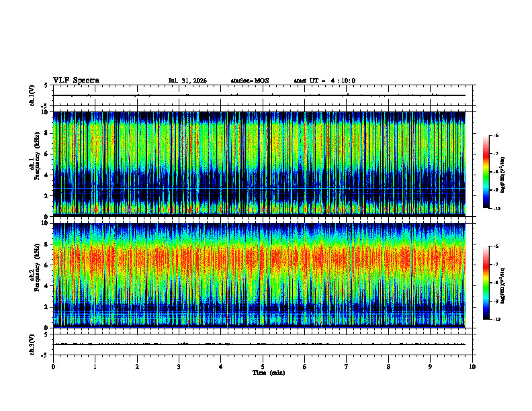This screenshot has height=411, width=532.
Task: Click the time axis tick label "6"
Action: click(x=305, y=367)
